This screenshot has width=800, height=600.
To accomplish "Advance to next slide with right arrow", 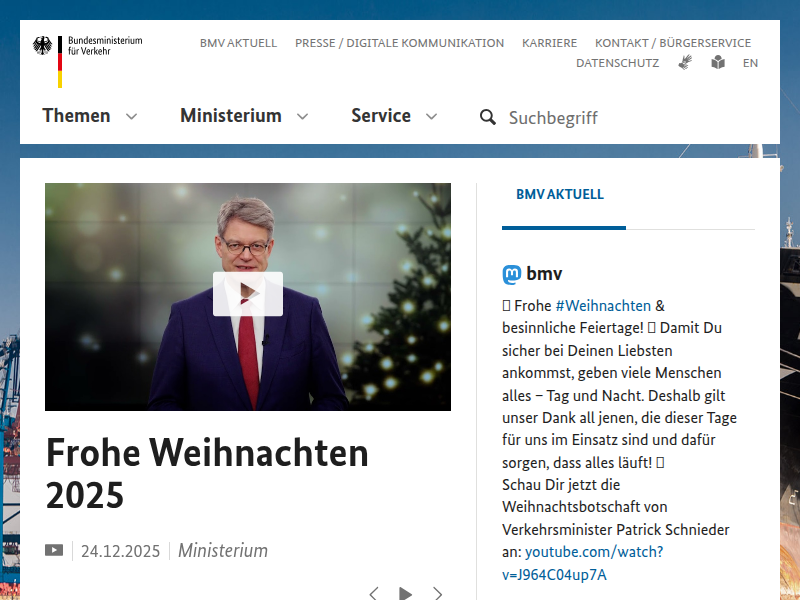I will (x=437, y=593).
